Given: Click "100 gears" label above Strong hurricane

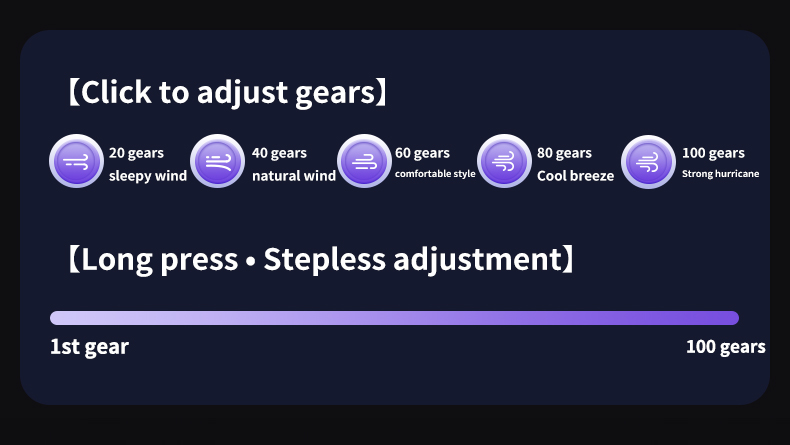Looking at the screenshot, I should [x=713, y=153].
